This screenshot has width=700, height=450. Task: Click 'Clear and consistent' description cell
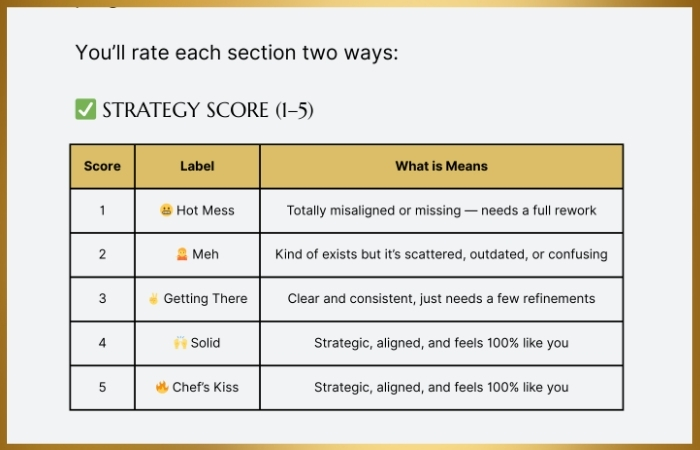tap(442, 298)
